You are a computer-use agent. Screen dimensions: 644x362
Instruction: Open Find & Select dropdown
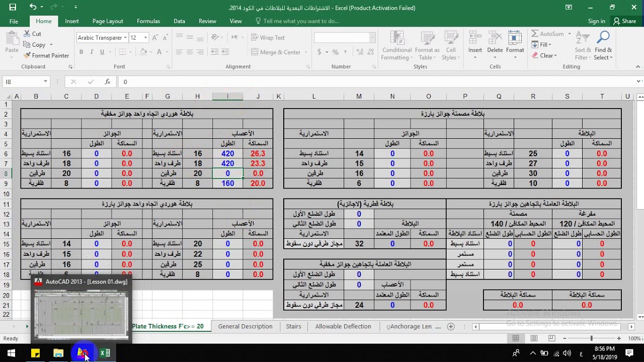point(603,45)
